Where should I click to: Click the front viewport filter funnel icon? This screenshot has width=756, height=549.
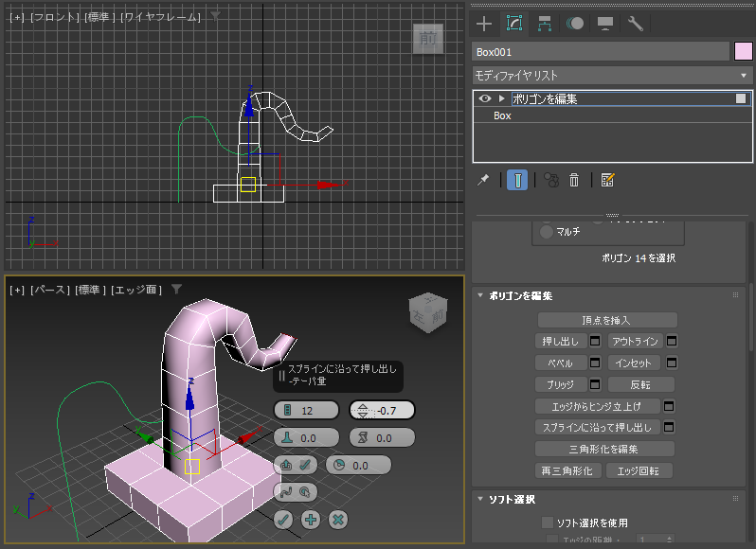coord(215,17)
